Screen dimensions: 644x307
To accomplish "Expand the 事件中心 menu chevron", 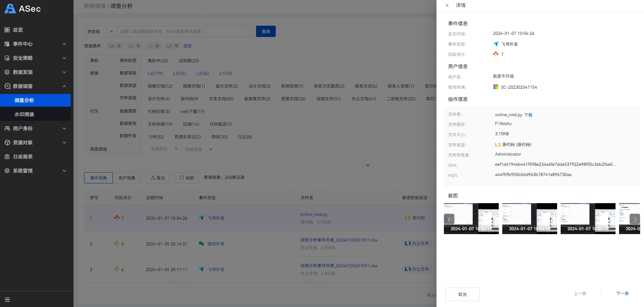I will click(x=64, y=44).
